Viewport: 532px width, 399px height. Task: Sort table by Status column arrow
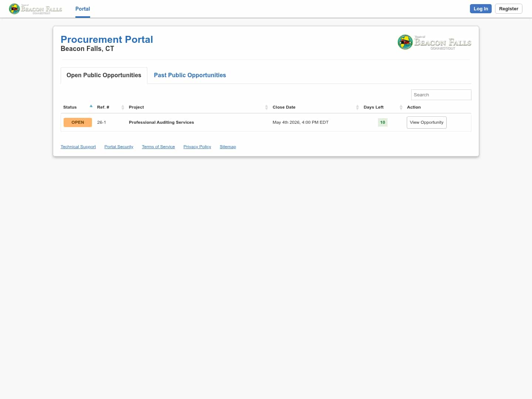(x=91, y=106)
